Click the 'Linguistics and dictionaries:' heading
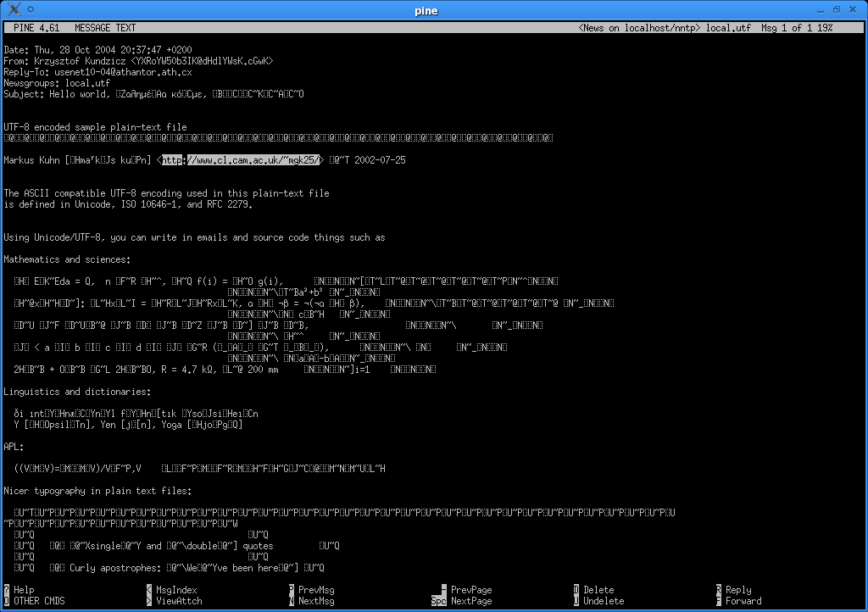Viewport: 868px width, 612px height. (x=77, y=392)
